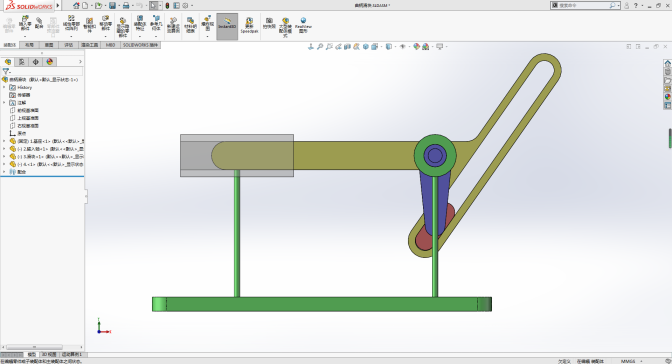Screen dimensions: 672x364
Task: Click the Smart Fasteners tool
Action: coord(90,25)
